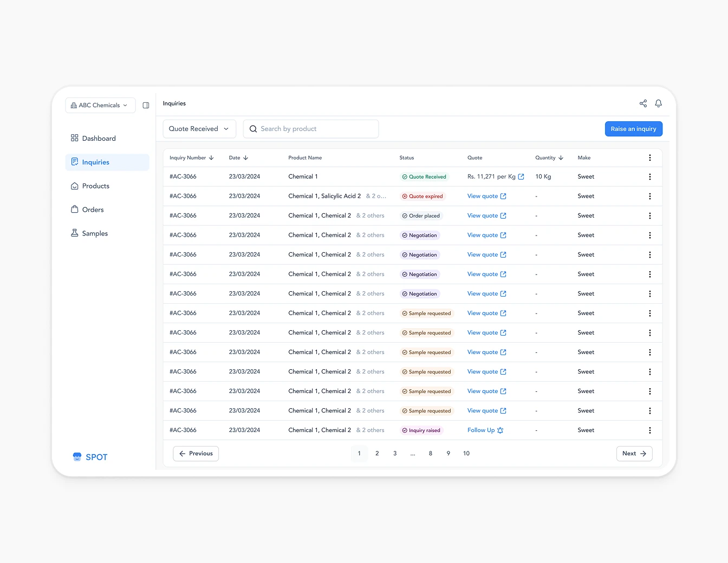The height and width of the screenshot is (563, 728).
Task: Open the Quote Received filter dropdown
Action: point(199,128)
